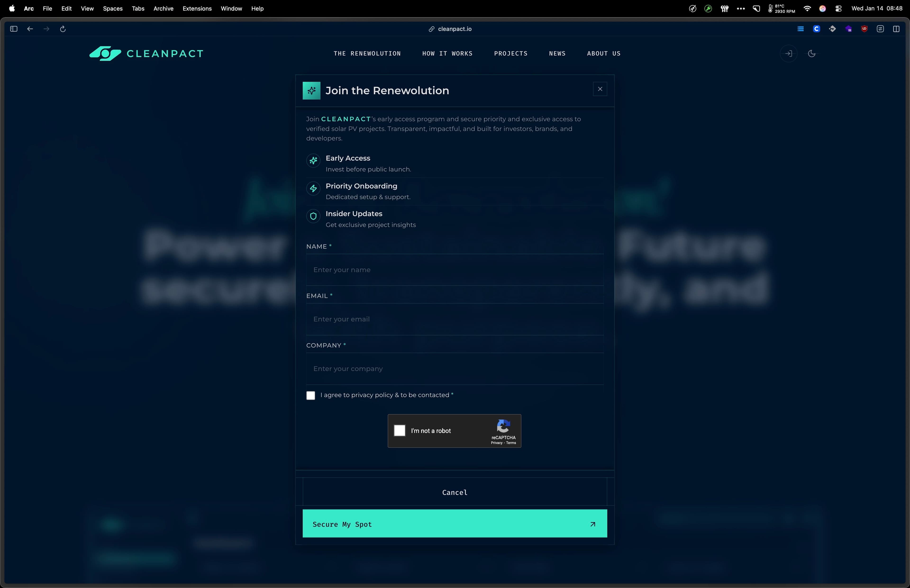Click the Cleanpact logo
910x588 pixels.
(x=146, y=54)
